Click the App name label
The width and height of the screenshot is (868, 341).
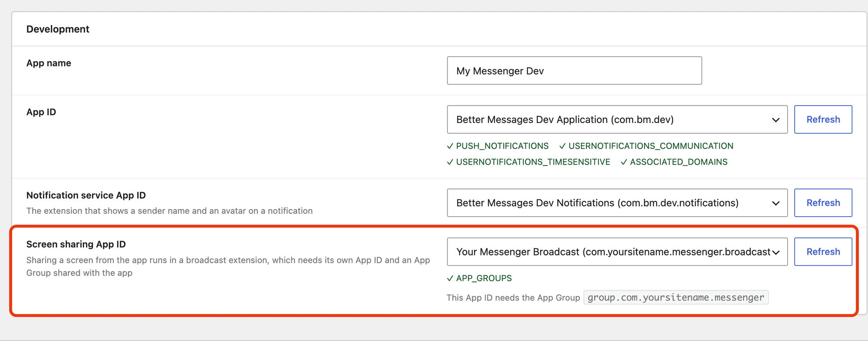[49, 63]
